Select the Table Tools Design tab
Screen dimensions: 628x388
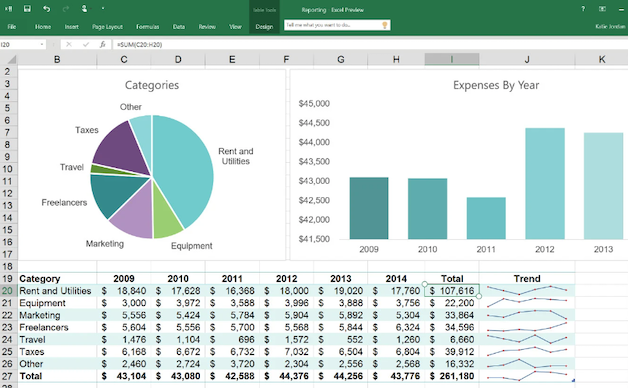[264, 27]
